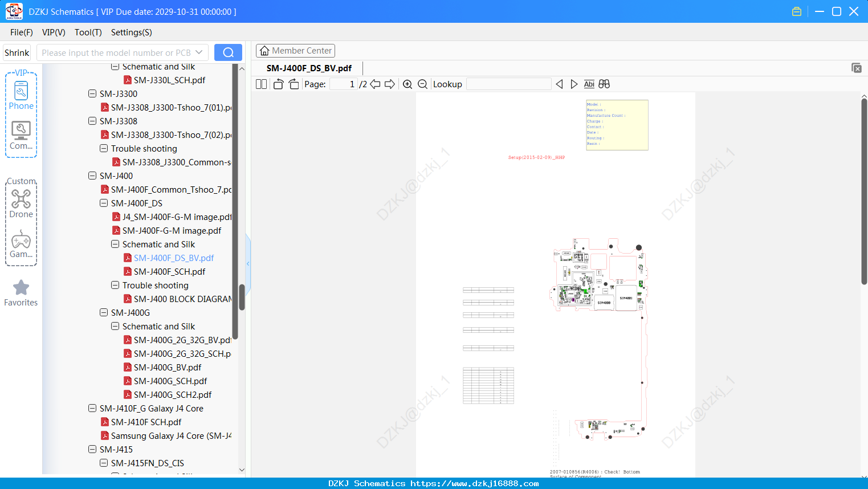Open File menu
The image size is (868, 489).
tap(22, 32)
